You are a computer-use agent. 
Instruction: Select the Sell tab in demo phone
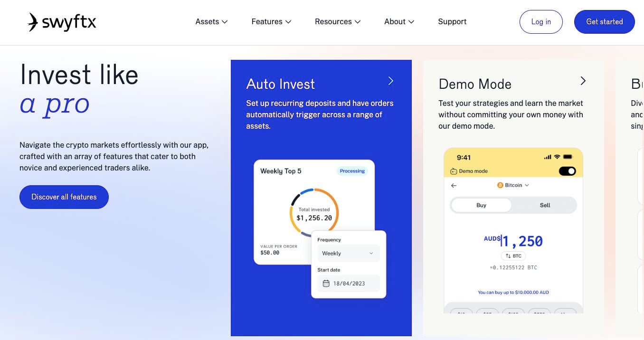click(x=545, y=205)
